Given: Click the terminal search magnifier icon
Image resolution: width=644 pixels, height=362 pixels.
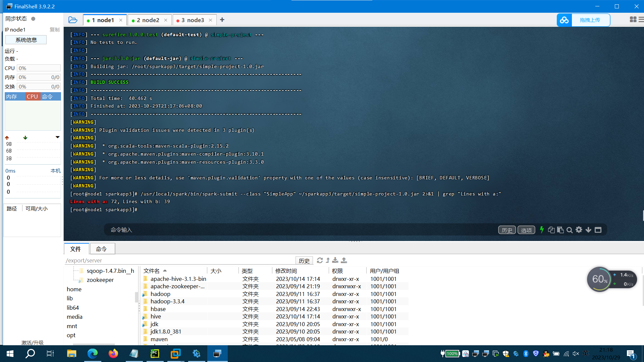Looking at the screenshot, I should 569,230.
